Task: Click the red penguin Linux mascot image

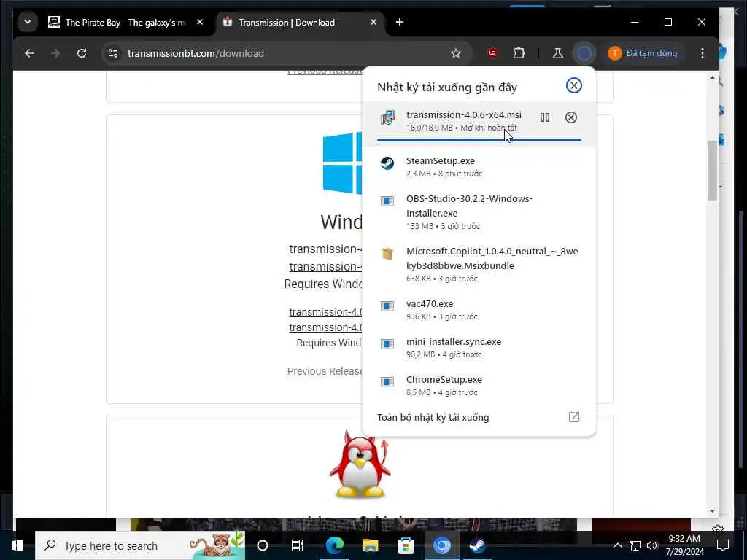Action: coord(360,464)
